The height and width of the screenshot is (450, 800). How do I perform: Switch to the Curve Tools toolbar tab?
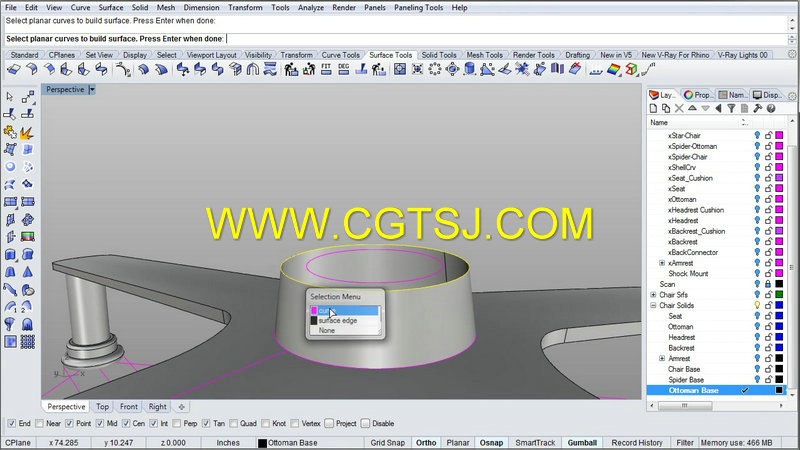340,55
